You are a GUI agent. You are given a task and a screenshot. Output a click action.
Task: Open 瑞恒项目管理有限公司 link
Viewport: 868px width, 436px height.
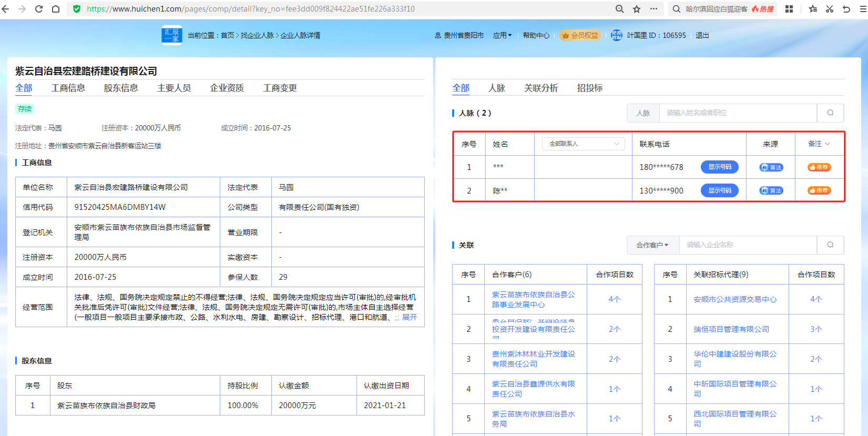(x=731, y=329)
